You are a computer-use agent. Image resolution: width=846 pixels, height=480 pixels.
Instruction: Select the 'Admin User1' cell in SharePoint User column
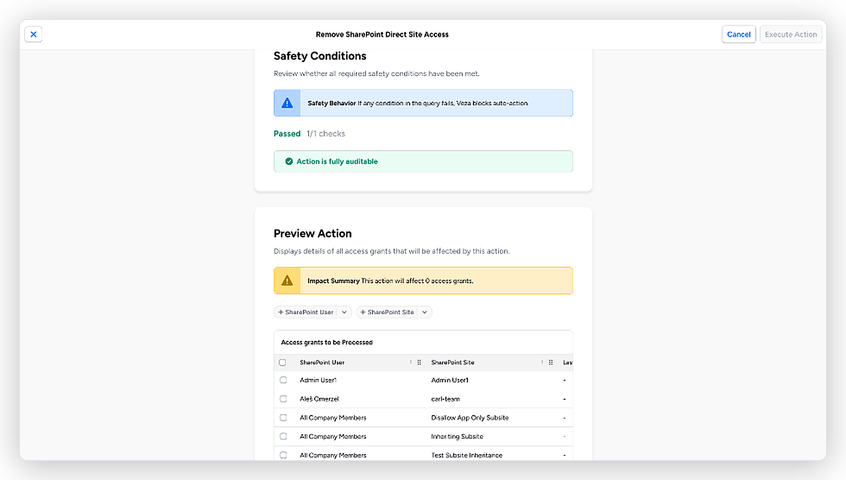318,380
